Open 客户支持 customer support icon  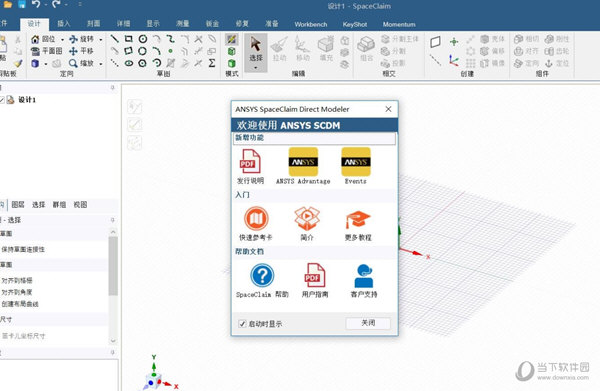click(x=364, y=276)
